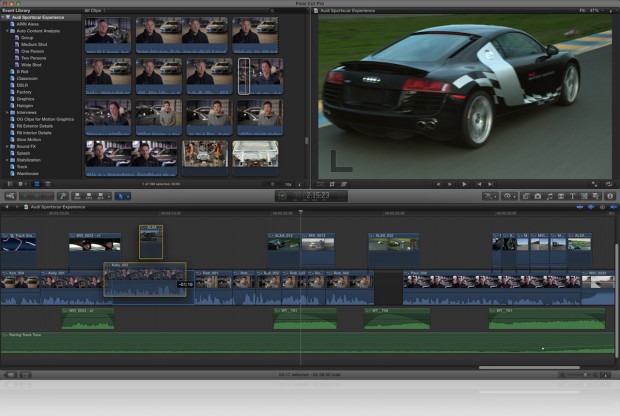
Task: Open the Retime speed menu
Action: (x=507, y=196)
